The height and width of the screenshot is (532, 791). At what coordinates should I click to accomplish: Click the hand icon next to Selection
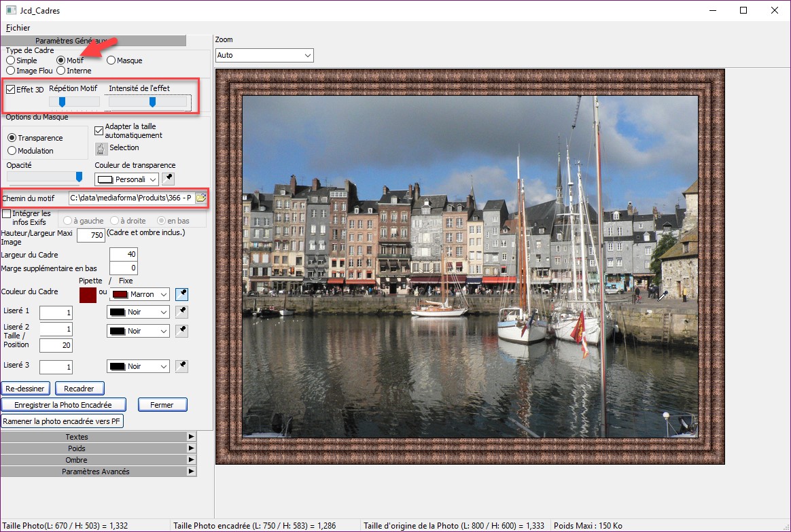click(101, 148)
